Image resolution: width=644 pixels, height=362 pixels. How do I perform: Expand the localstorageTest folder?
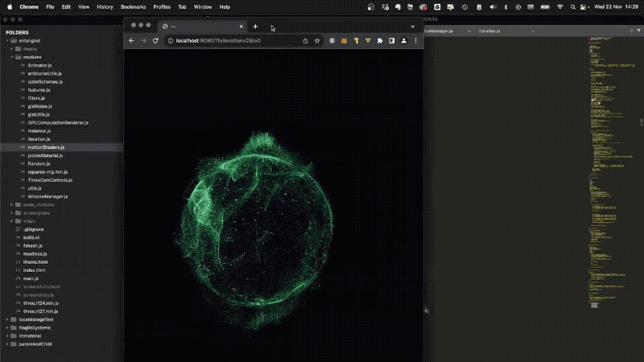coord(7,319)
